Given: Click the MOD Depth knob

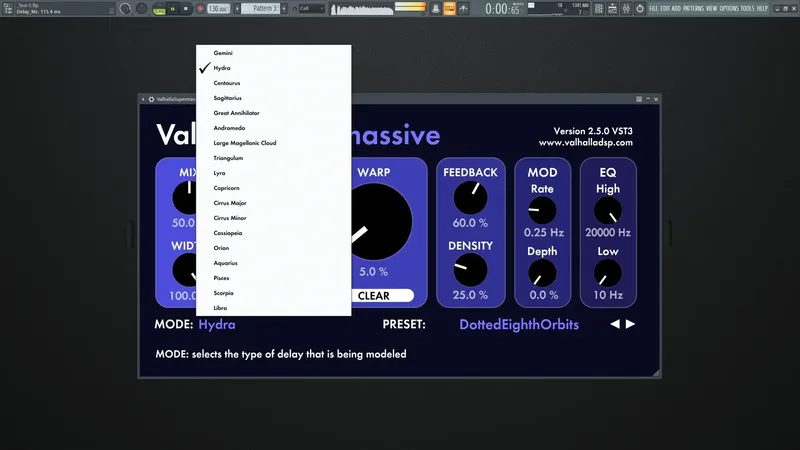Looking at the screenshot, I should [x=542, y=273].
